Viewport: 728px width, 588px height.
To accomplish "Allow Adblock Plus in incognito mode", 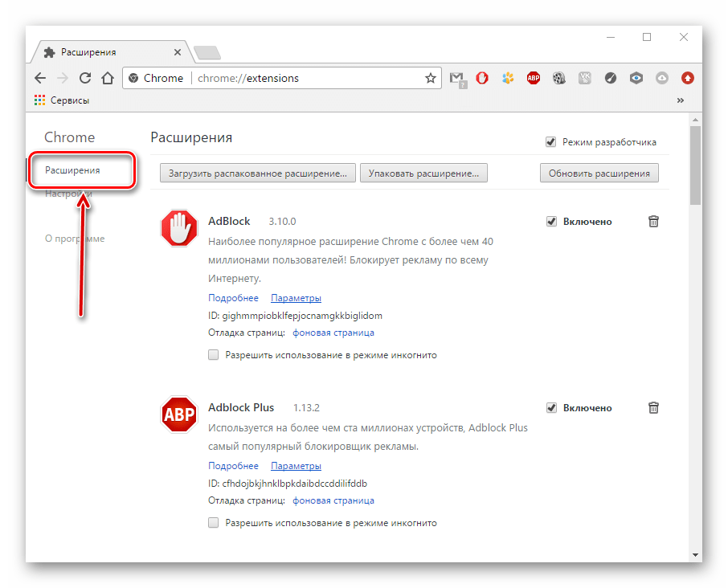I will 214,523.
